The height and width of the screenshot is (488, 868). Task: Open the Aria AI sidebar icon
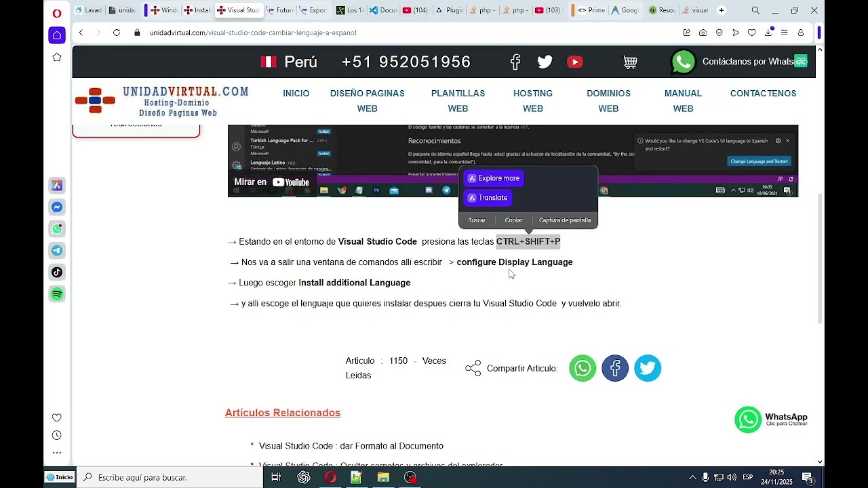(x=57, y=185)
